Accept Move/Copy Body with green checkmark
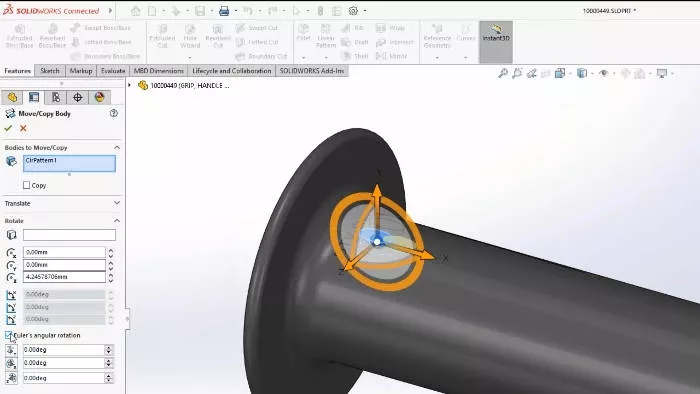This screenshot has height=394, width=700. pos(8,129)
